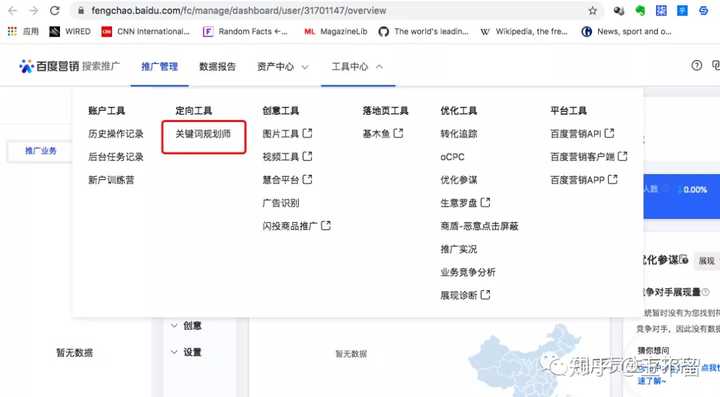Open 推广实况
Screen dimensions: 720x397
[459, 249]
